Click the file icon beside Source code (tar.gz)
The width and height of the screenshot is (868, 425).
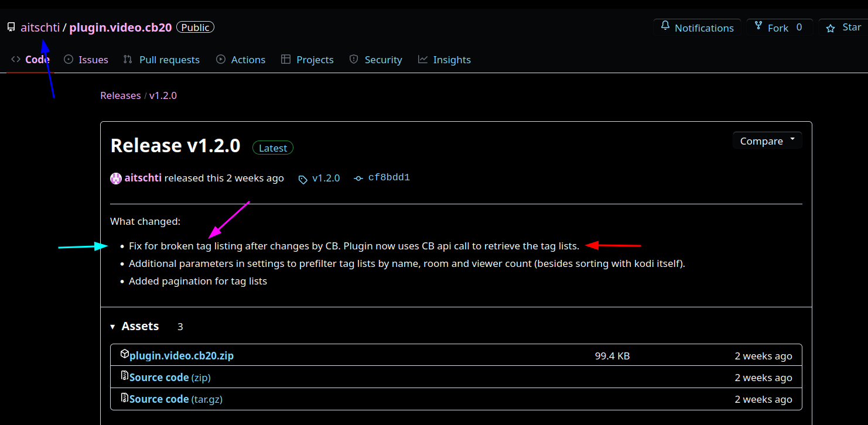[124, 397]
